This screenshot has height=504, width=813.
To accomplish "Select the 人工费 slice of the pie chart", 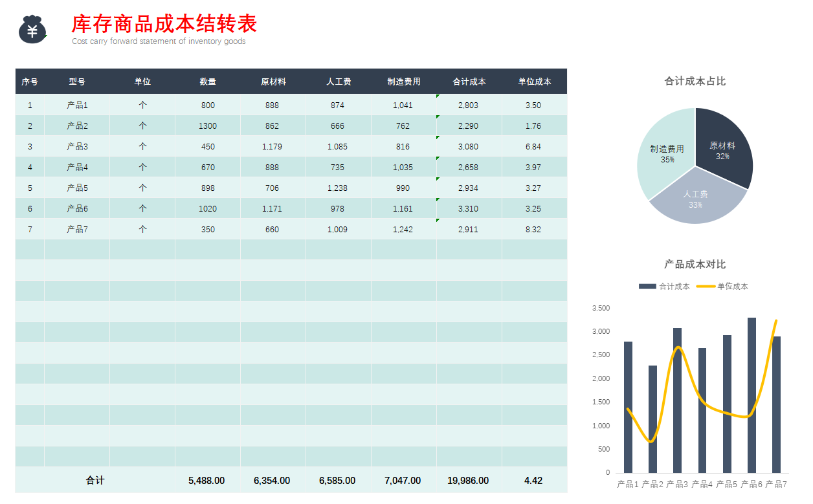I will [x=696, y=197].
